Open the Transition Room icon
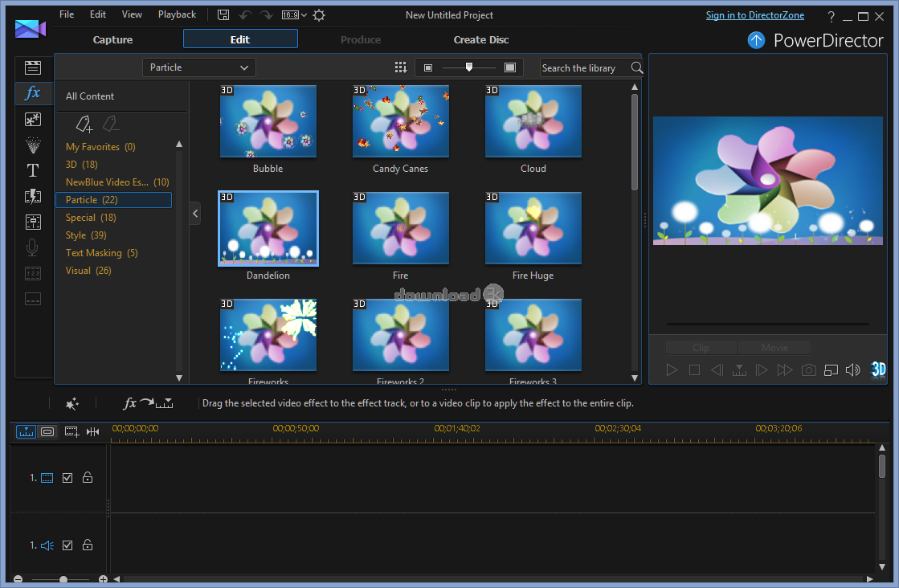Screen dimensions: 899x588 (x=32, y=196)
